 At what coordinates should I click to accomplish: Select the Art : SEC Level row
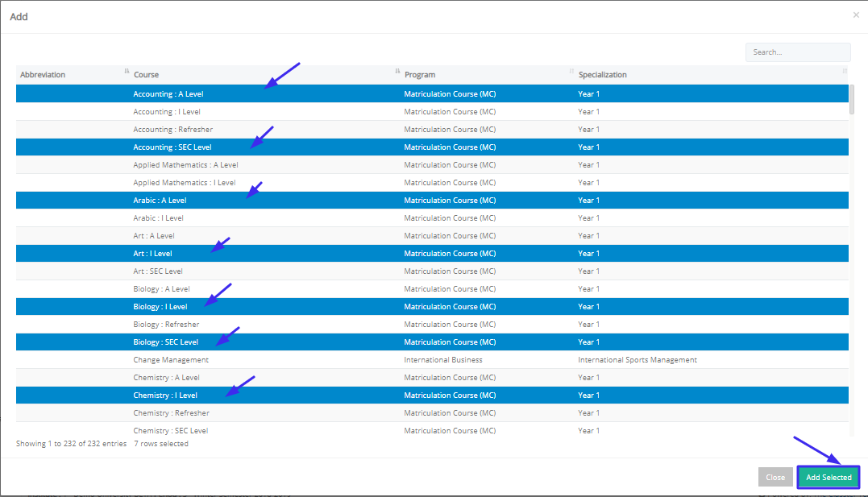[432, 271]
